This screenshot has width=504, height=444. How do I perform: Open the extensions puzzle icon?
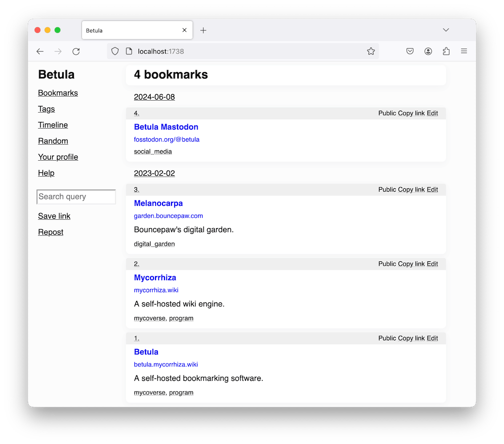coord(446,51)
